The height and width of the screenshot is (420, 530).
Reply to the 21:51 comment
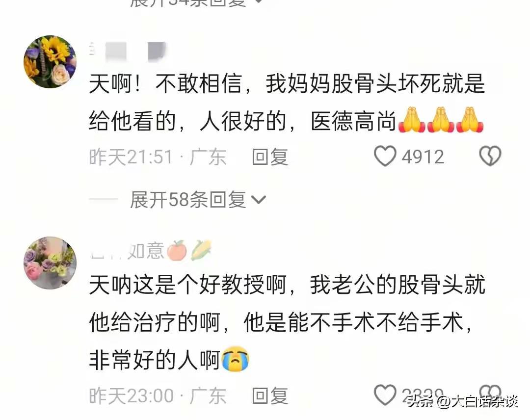pyautogui.click(x=270, y=157)
